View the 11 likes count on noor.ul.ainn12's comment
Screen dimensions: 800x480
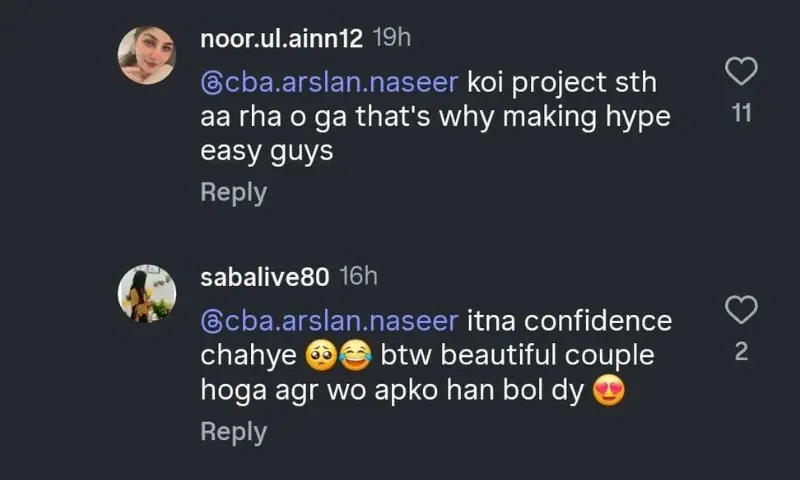coord(741,114)
